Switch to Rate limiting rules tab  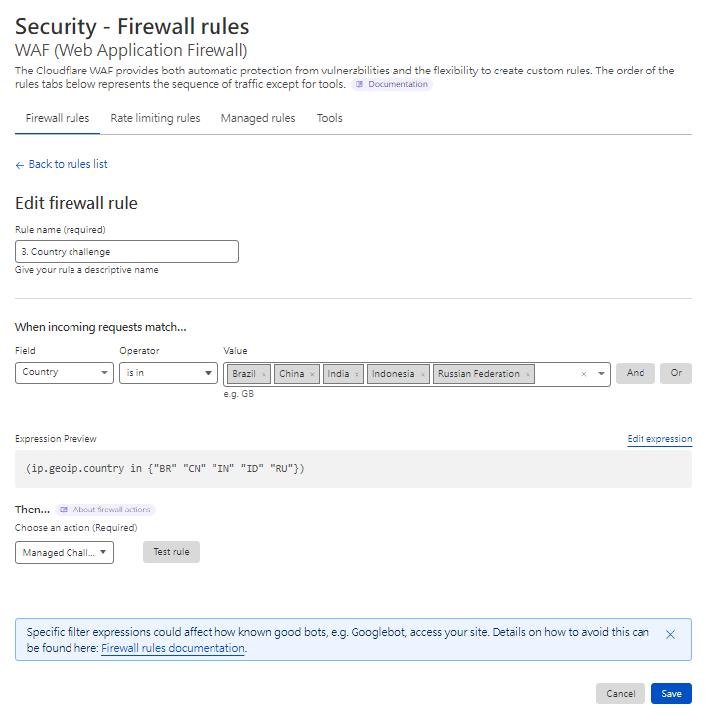click(x=155, y=118)
